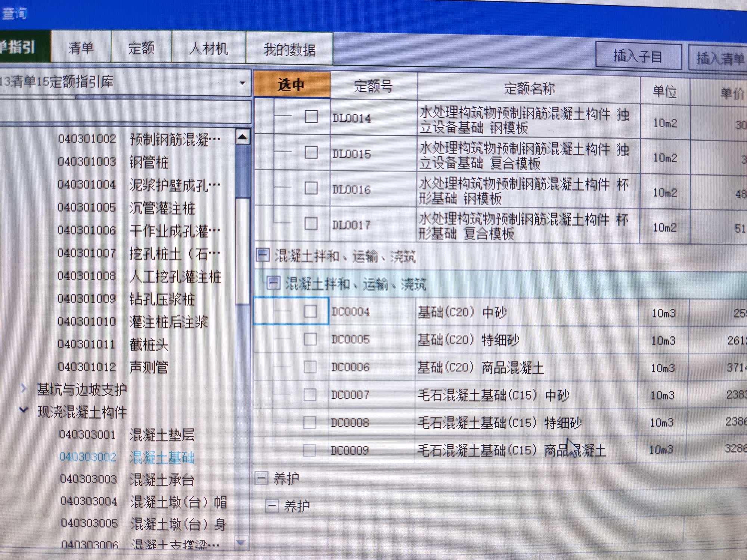Toggle checkbox for DC0004 基础(C20)中砂
The image size is (747, 560).
[310, 312]
